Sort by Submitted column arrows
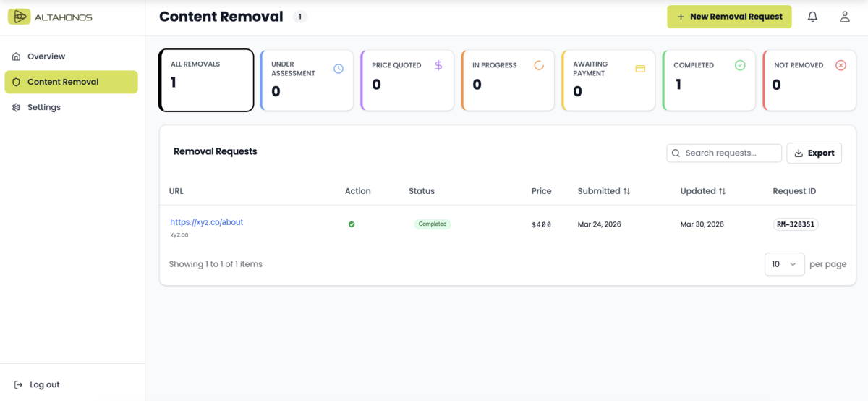The image size is (868, 401). [x=626, y=191]
